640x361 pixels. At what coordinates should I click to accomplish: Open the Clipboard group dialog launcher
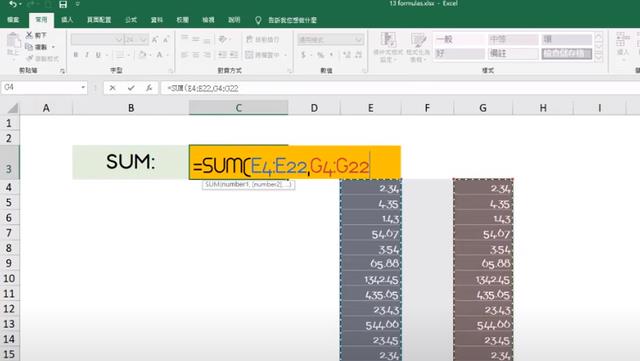click(x=62, y=71)
